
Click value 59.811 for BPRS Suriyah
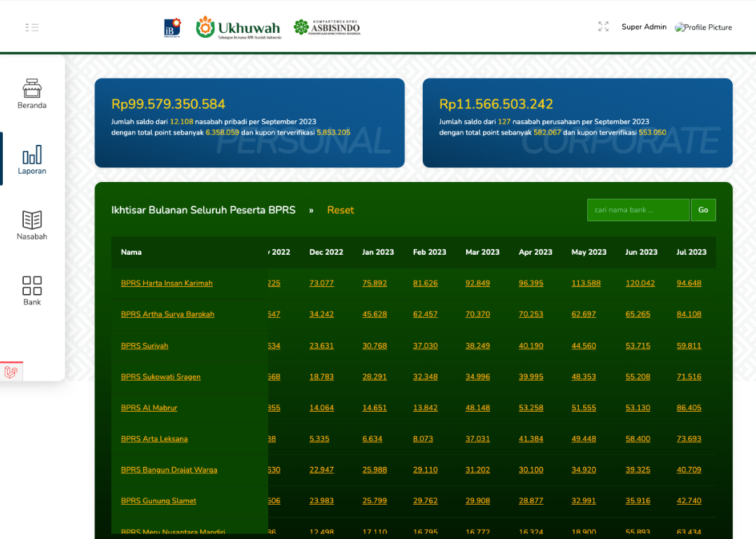[x=689, y=346]
